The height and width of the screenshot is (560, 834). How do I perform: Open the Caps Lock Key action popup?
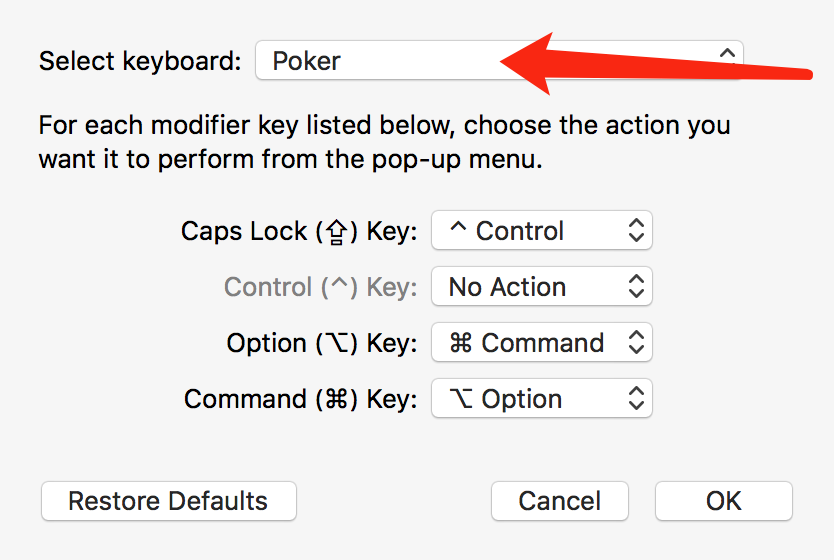click(x=541, y=231)
